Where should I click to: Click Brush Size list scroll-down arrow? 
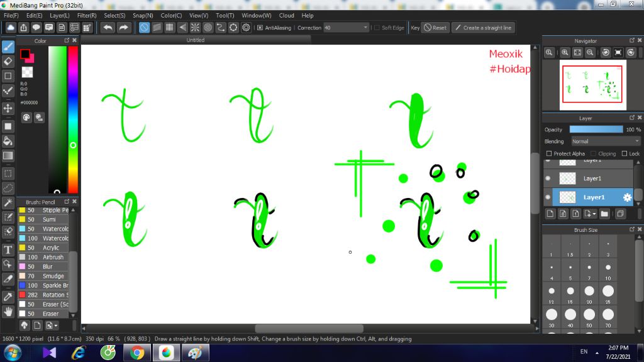coord(639,331)
